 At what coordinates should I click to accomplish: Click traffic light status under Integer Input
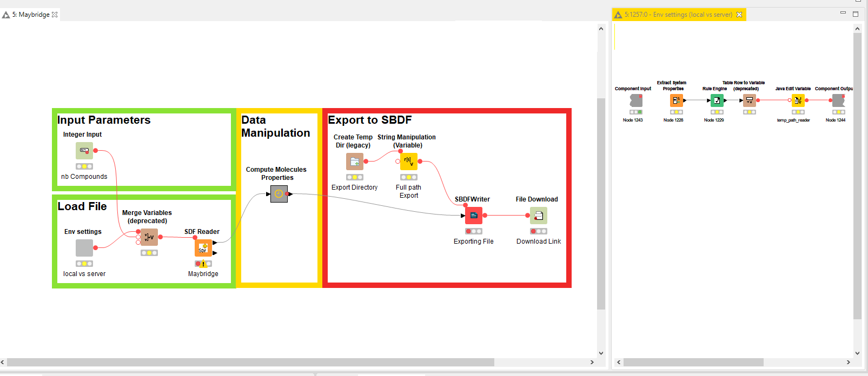pyautogui.click(x=84, y=166)
